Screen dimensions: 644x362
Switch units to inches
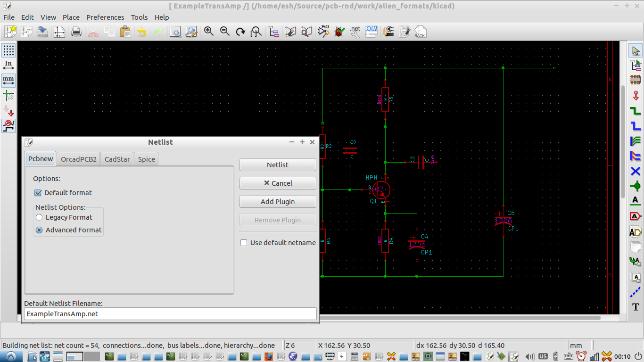[8, 66]
